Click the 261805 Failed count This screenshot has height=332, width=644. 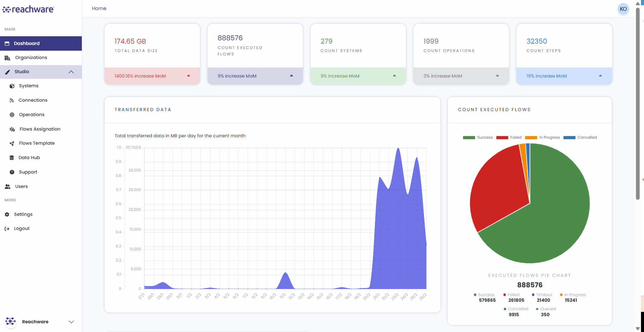click(516, 300)
